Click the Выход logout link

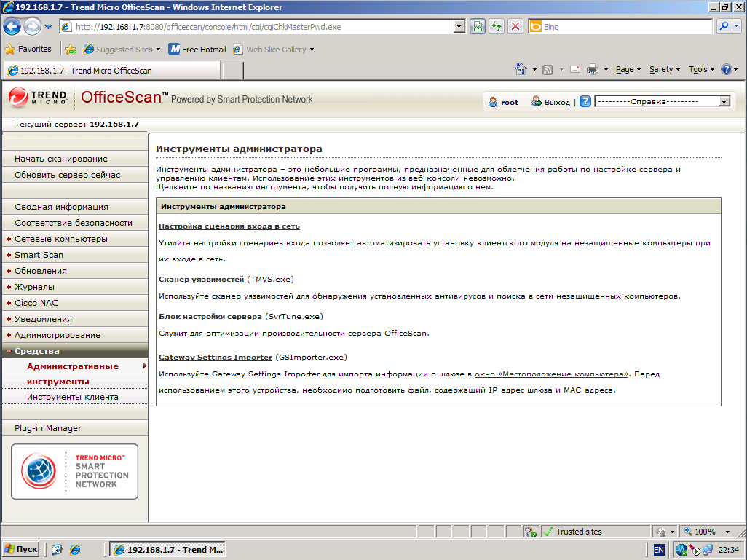[557, 102]
